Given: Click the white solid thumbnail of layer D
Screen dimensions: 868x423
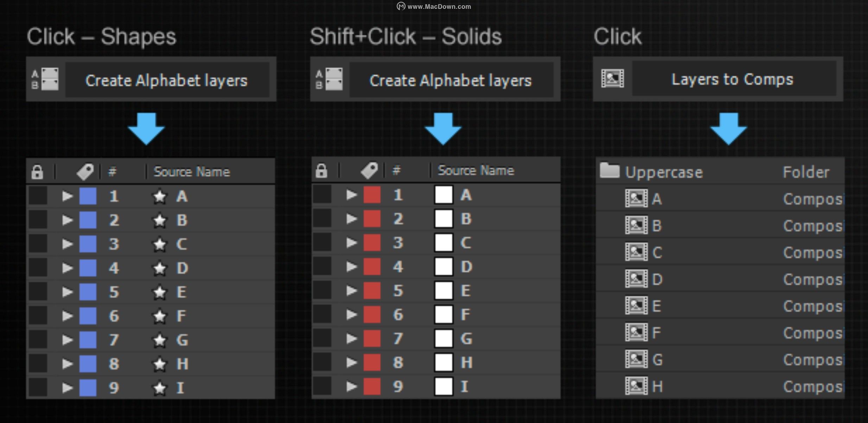Looking at the screenshot, I should 443,266.
